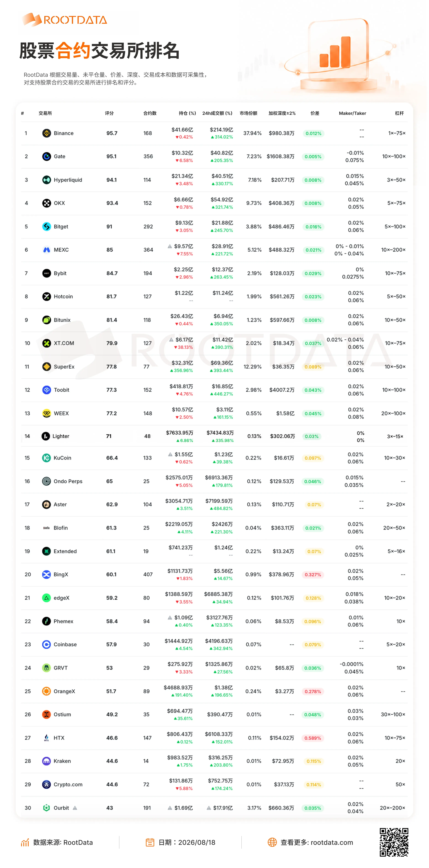Screen dimensions: 429x868
Task: Click the edgeX logo icon
Action: point(47,598)
